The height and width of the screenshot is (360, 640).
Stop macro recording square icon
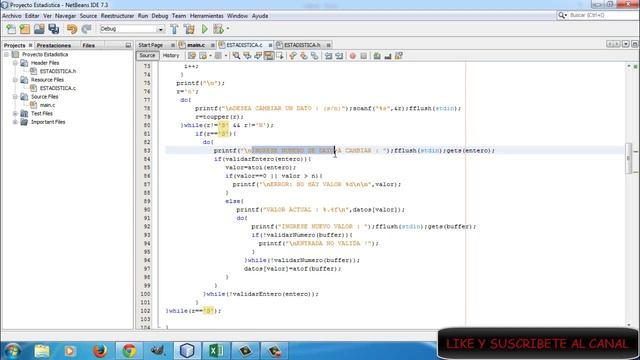tap(363, 56)
